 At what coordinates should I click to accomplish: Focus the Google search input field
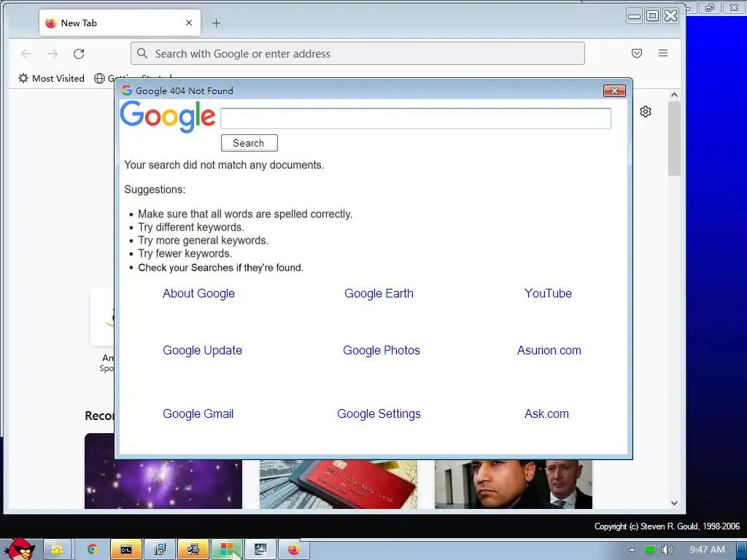[x=415, y=118]
